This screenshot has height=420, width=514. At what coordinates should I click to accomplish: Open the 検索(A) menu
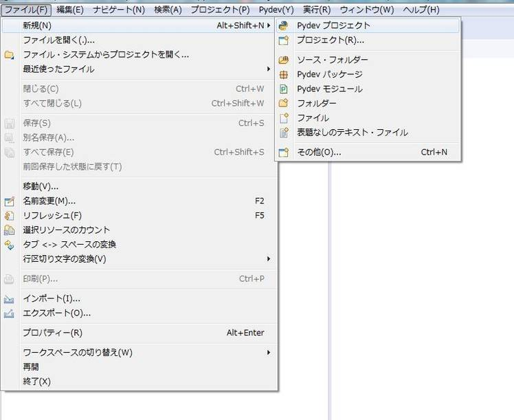(168, 10)
